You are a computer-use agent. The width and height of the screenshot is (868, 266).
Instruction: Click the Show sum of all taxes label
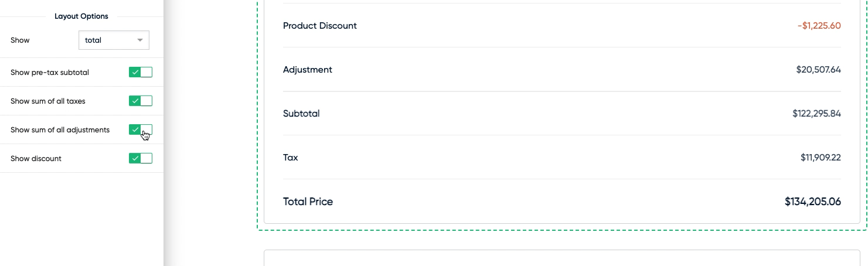[x=48, y=101]
